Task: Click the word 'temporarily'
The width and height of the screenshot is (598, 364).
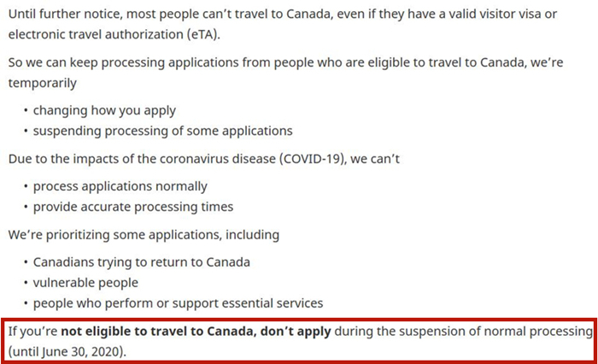Action: [x=43, y=84]
